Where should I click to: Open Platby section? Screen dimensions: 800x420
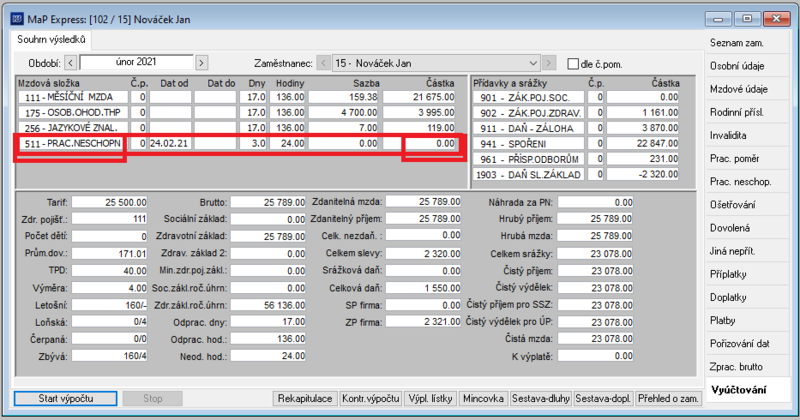[747, 320]
